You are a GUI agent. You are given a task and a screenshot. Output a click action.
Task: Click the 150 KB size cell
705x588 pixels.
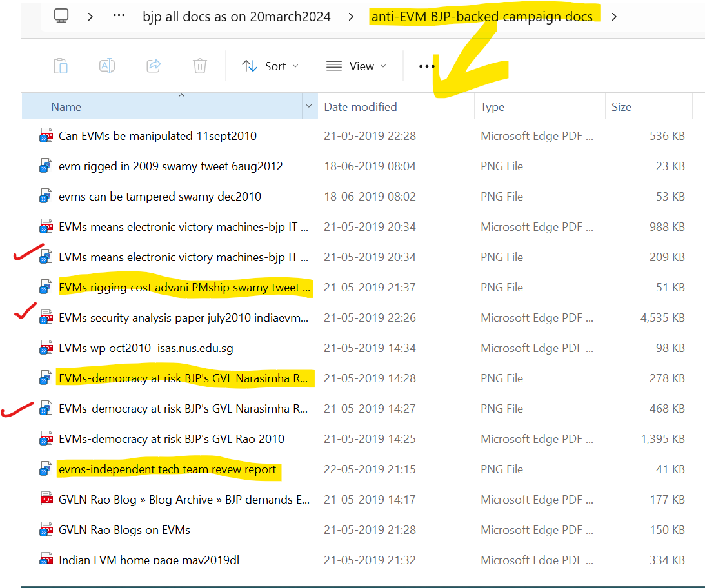coord(667,529)
